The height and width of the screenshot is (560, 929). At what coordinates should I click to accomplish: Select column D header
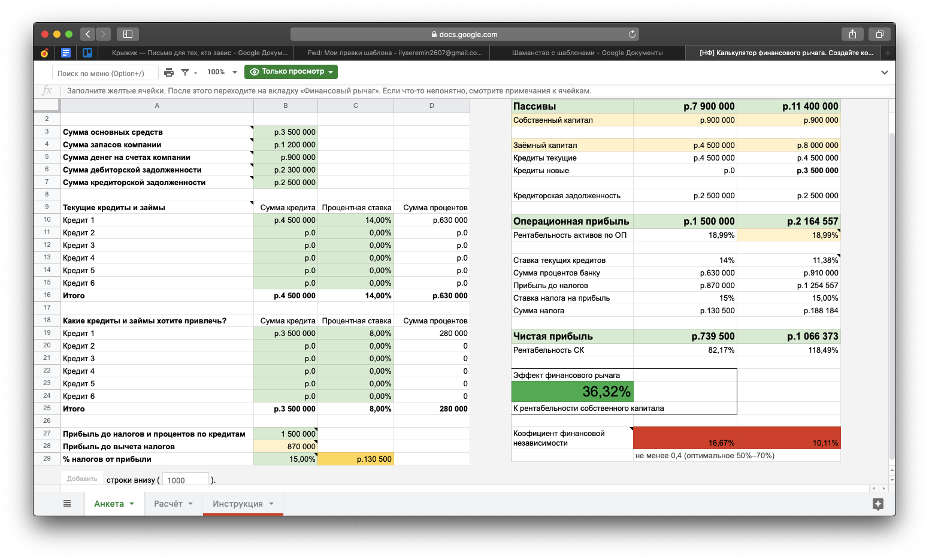click(x=432, y=105)
